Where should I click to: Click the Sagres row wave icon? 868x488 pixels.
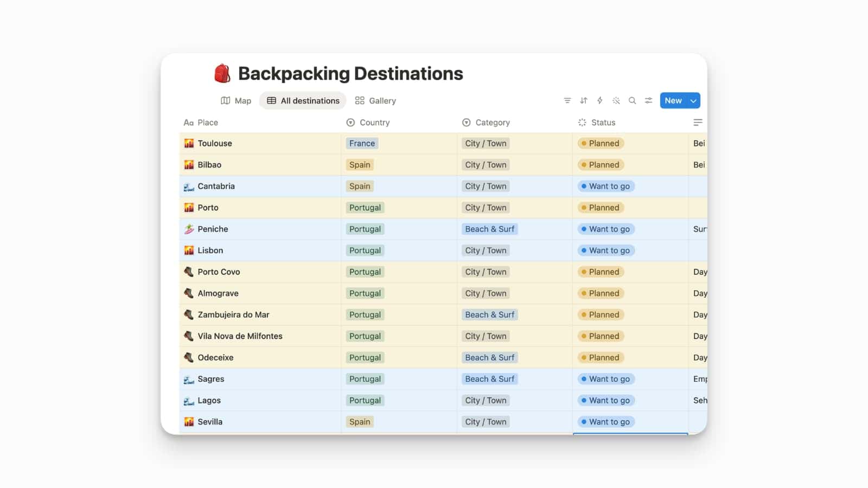click(x=189, y=380)
